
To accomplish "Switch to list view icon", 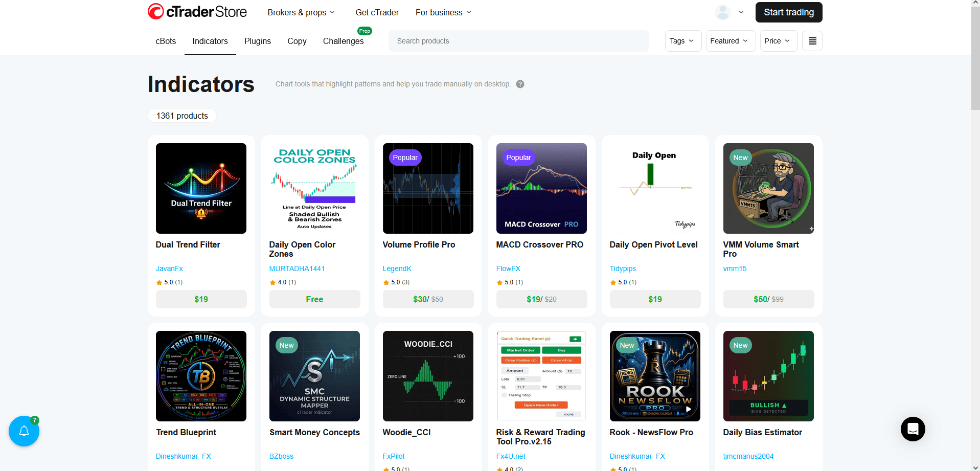I will click(x=812, y=41).
